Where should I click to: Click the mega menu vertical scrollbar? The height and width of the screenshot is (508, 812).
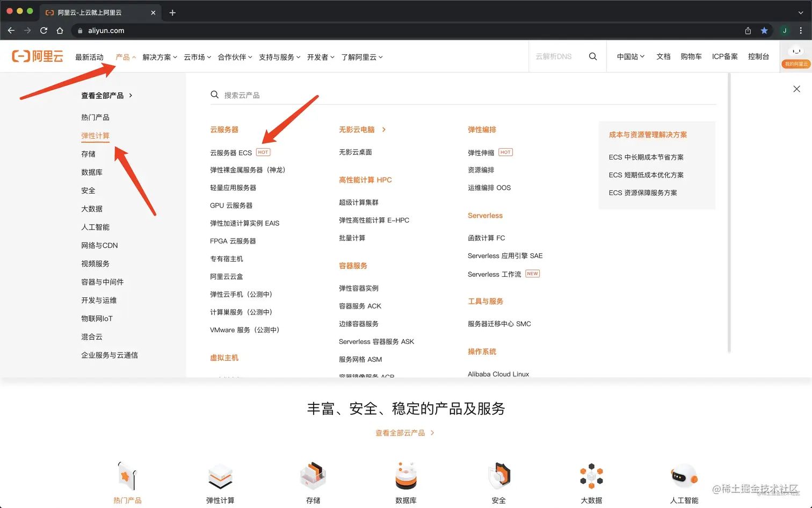pos(729,213)
